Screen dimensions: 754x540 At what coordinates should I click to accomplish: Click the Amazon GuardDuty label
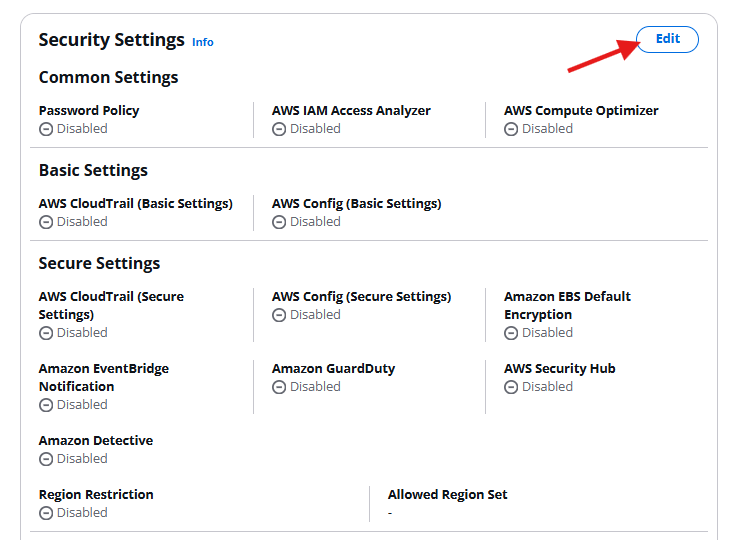click(333, 368)
